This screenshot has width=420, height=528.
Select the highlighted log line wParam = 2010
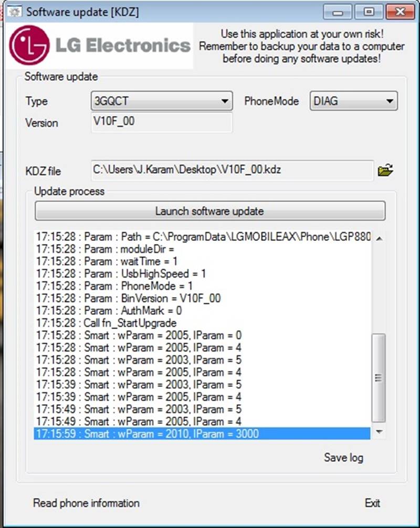pyautogui.click(x=202, y=434)
